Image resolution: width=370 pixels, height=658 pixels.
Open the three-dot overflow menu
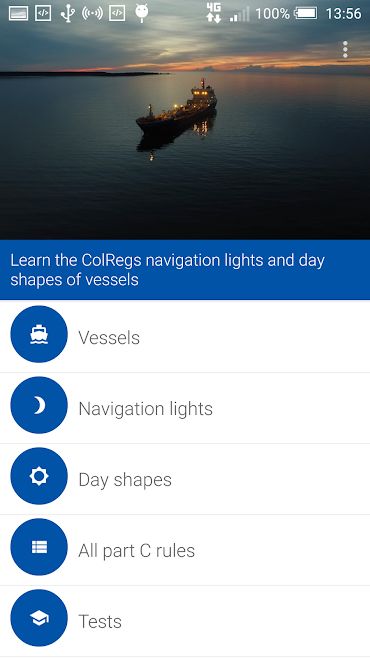point(345,50)
